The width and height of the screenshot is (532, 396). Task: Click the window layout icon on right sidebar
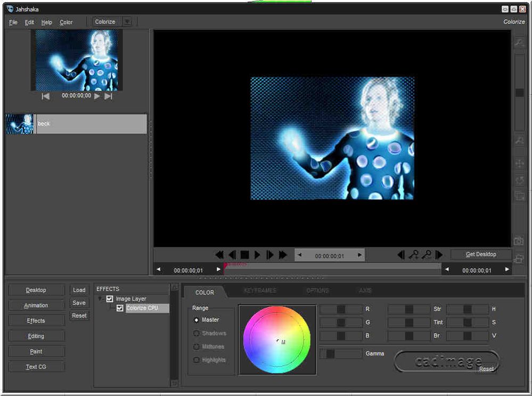[519, 196]
